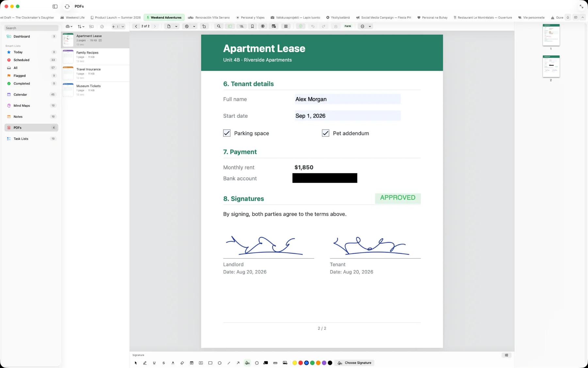This screenshot has height=368, width=588.
Task: Go to the previous page arrow
Action: click(x=136, y=26)
